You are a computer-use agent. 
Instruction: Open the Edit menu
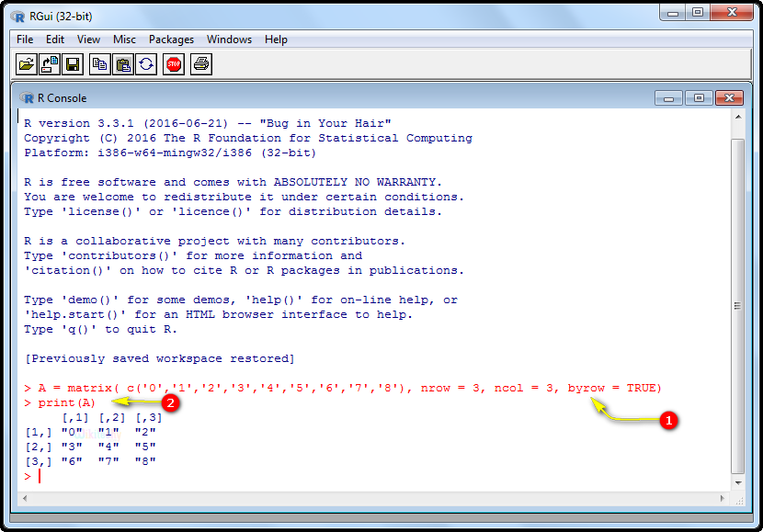pos(55,40)
